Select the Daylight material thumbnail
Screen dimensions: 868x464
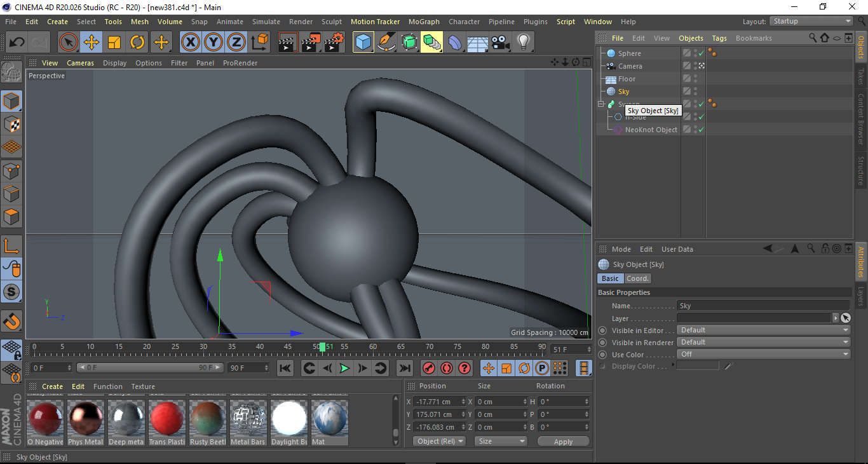[x=289, y=418]
